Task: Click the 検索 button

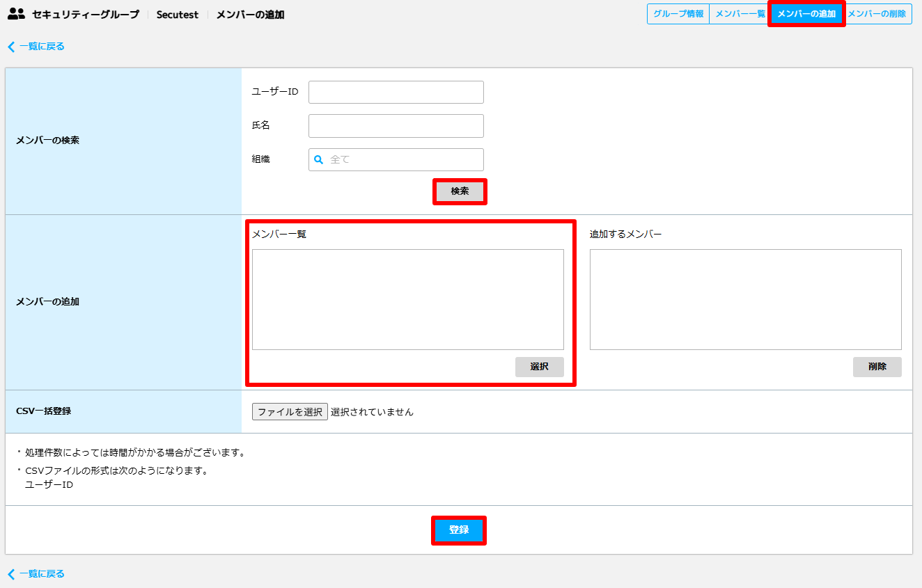Action: pyautogui.click(x=460, y=191)
